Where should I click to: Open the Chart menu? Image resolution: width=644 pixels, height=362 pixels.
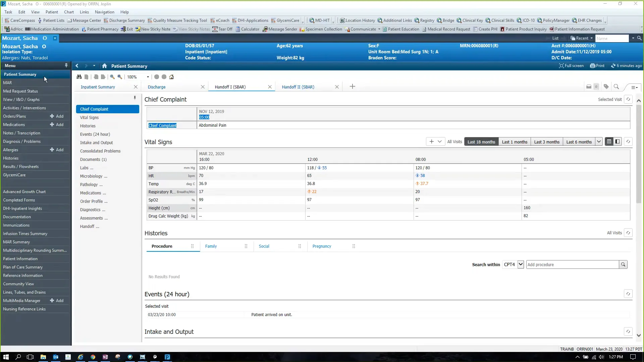pos(69,12)
